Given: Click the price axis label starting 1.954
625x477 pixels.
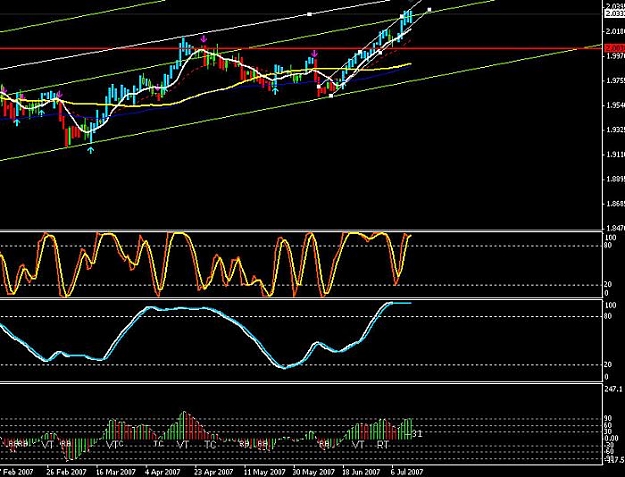Looking at the screenshot, I should coord(614,105).
